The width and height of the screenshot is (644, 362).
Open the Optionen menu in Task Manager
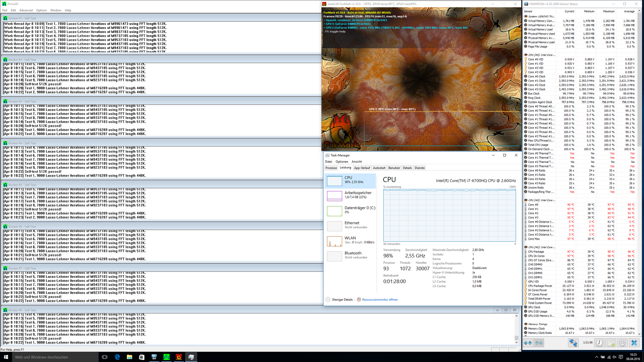tap(342, 162)
